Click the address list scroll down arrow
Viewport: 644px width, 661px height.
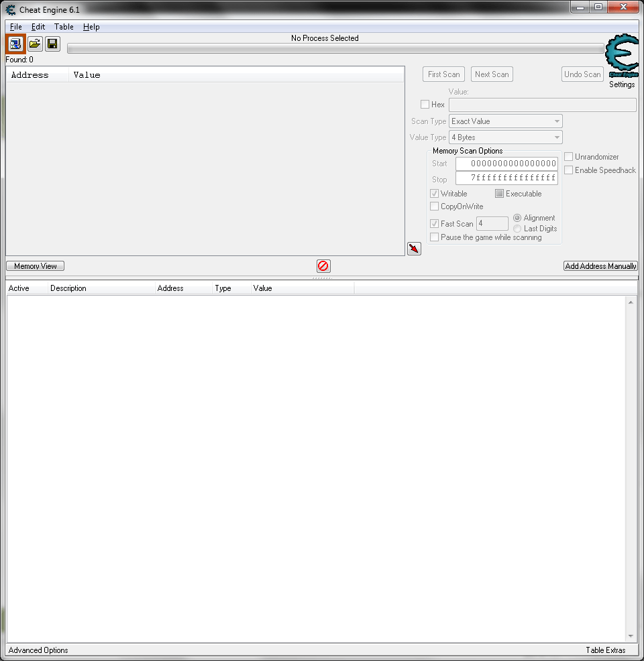point(631,636)
